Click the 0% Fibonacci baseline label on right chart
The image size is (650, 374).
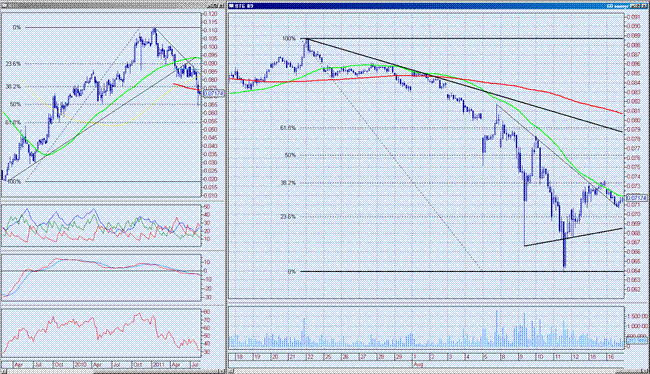[292, 272]
